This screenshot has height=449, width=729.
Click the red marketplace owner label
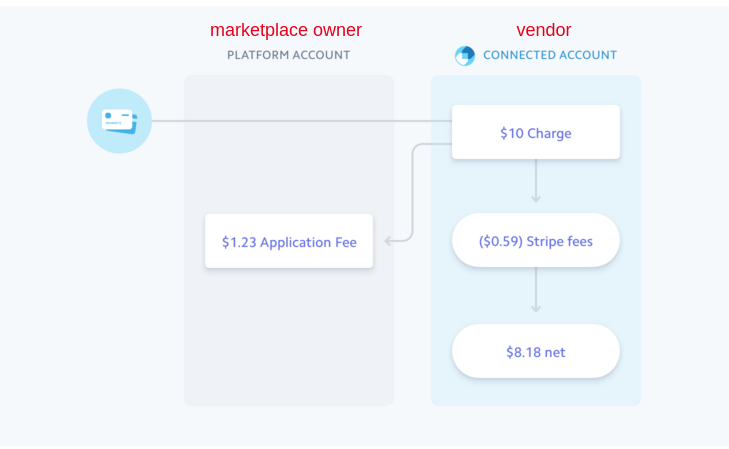[x=285, y=30]
